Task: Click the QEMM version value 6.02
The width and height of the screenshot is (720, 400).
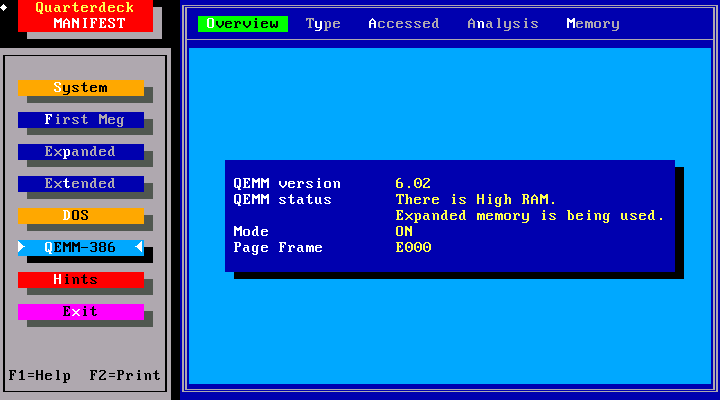Action: [x=413, y=184]
